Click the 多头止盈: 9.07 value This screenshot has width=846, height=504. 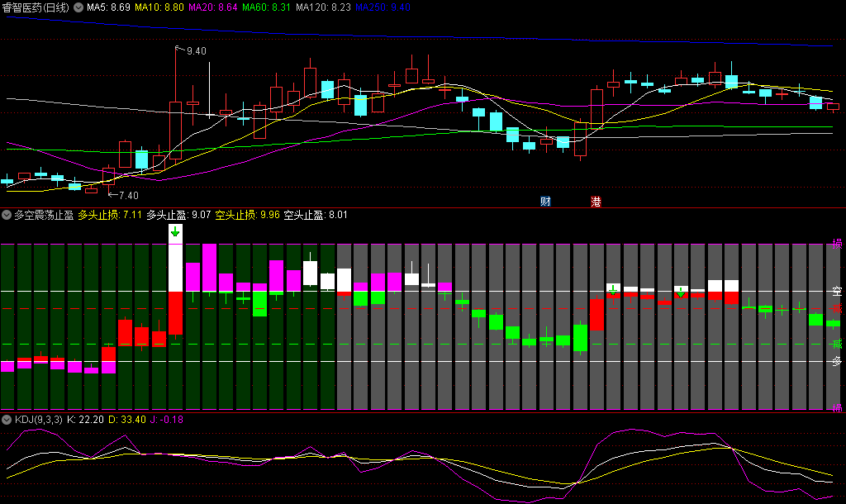coord(178,215)
